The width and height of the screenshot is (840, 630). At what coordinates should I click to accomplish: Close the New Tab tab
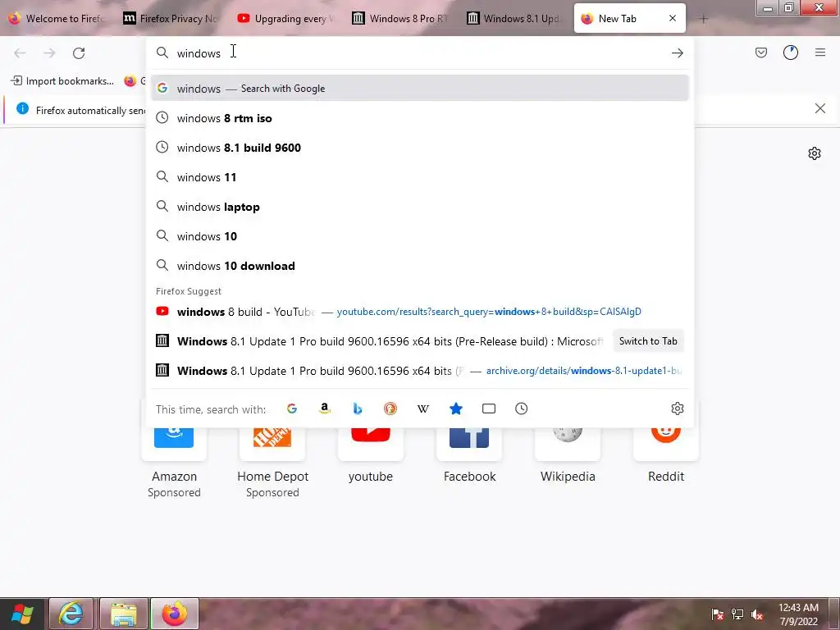(x=673, y=18)
